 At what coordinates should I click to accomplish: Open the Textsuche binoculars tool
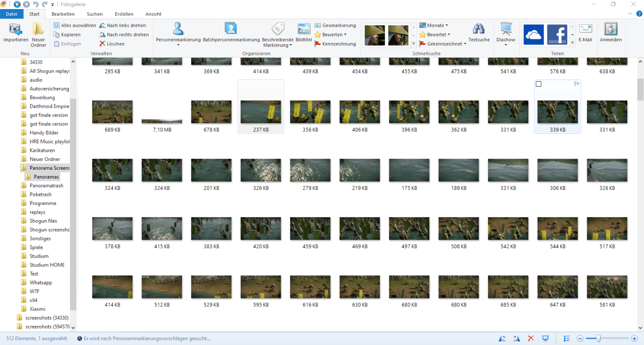[479, 32]
